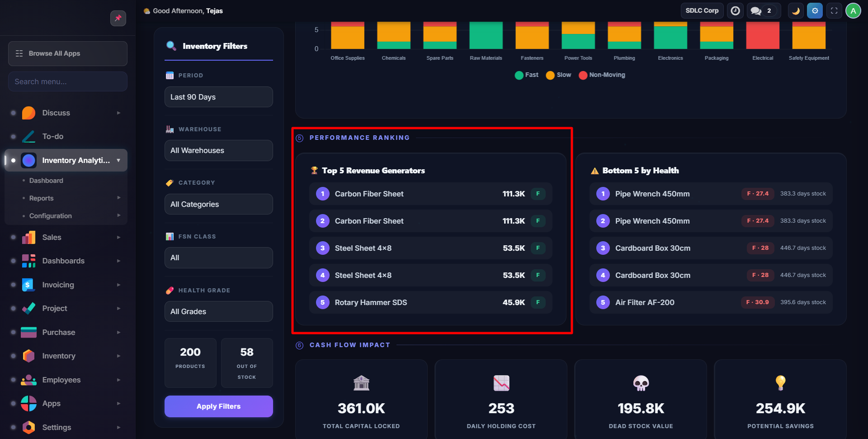Enter fullscreen mode via the fullscreen icon
The width and height of the screenshot is (868, 439).
(834, 10)
